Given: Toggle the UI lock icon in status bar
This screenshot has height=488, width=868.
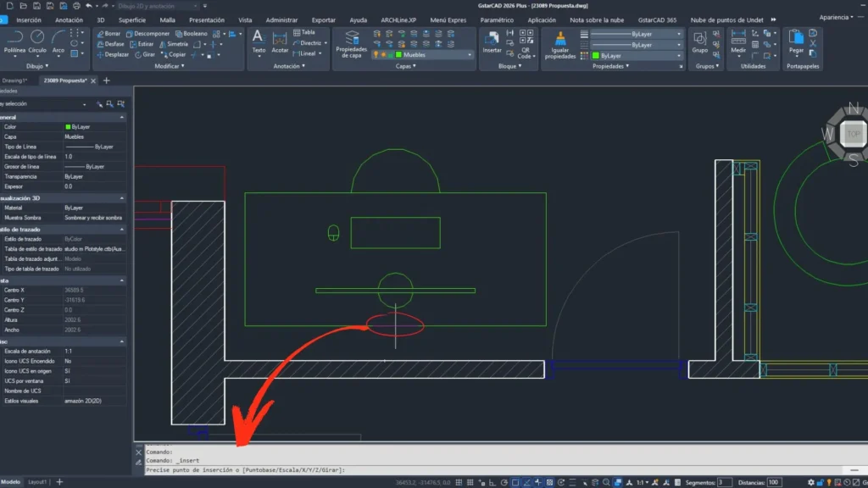Looking at the screenshot, I should point(821,482).
